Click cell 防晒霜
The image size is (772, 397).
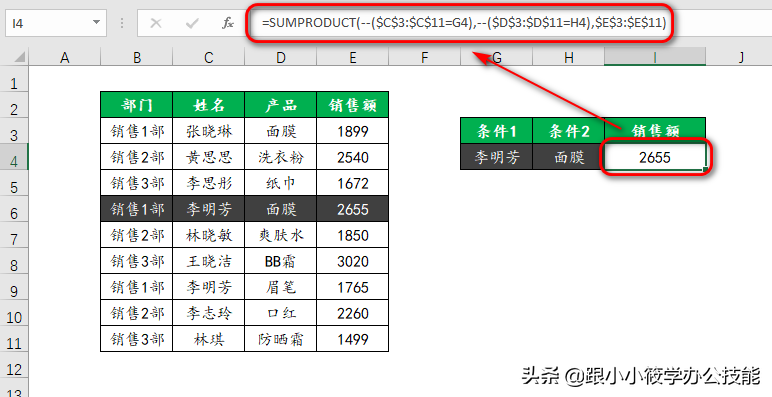tap(281, 339)
